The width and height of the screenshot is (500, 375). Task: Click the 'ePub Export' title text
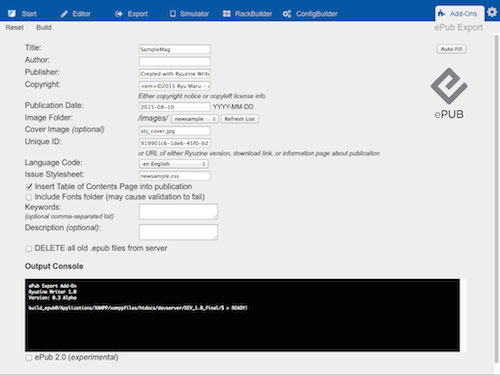pyautogui.click(x=459, y=28)
